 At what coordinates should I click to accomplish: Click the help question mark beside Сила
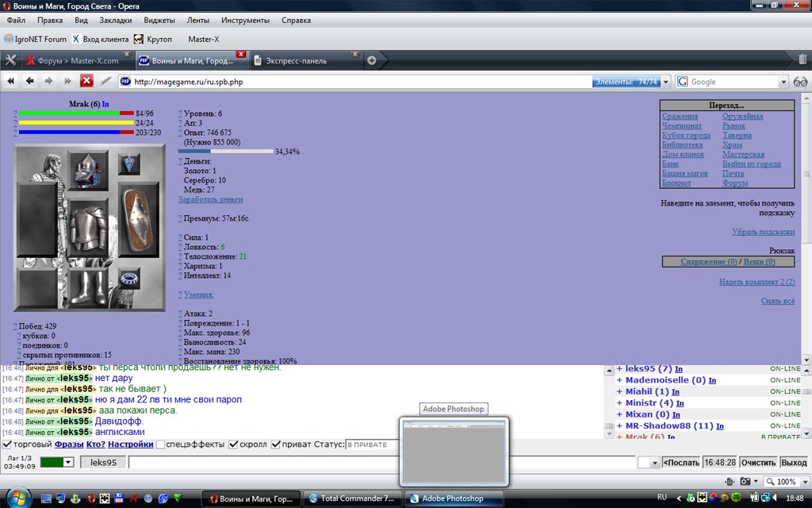tap(180, 237)
